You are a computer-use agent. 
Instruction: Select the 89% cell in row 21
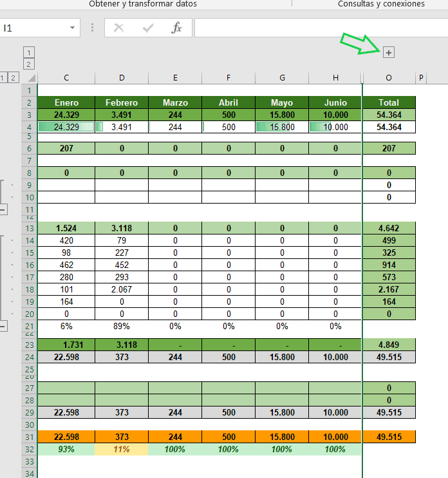(122, 326)
